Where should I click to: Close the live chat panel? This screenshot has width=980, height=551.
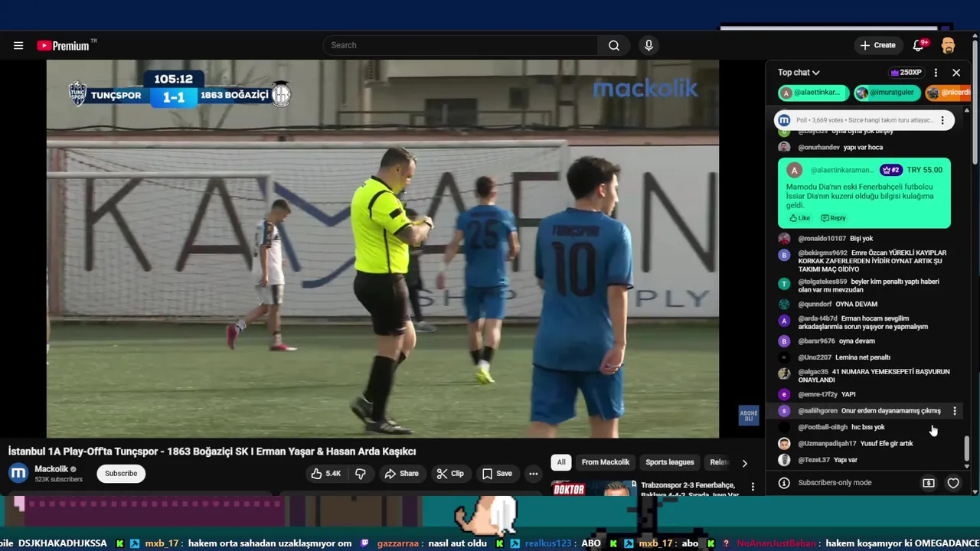pos(956,73)
